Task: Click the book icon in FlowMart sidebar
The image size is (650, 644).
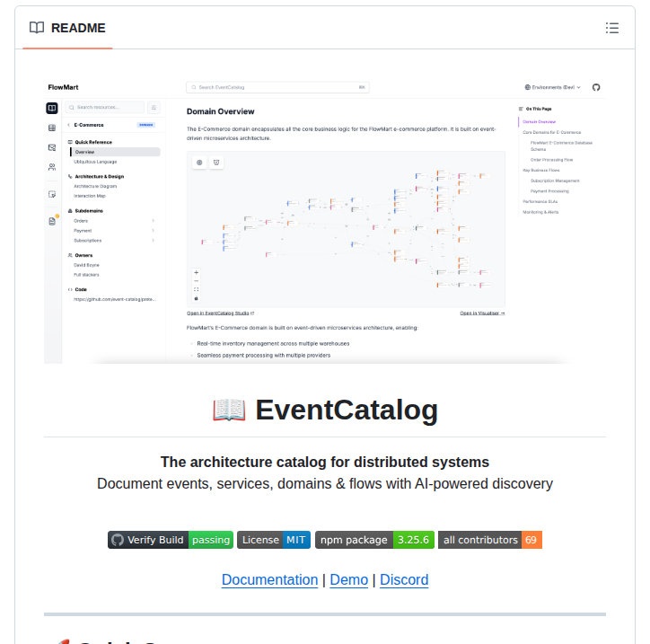Action: click(x=53, y=108)
